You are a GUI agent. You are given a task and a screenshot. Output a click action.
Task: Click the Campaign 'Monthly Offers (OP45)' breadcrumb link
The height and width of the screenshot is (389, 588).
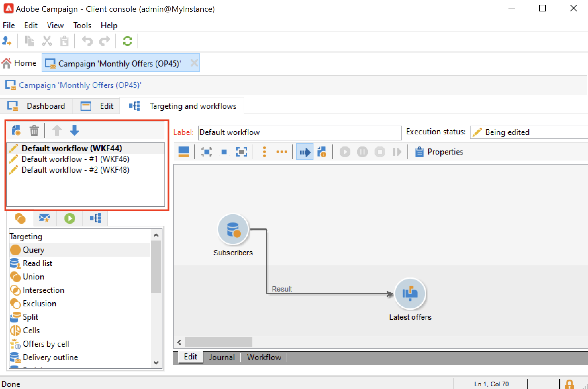[80, 85]
